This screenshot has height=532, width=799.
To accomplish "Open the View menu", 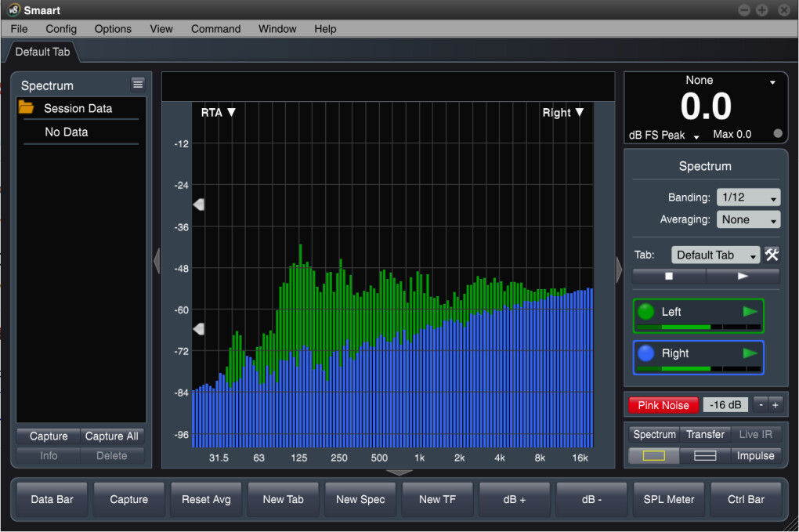I will click(x=161, y=29).
